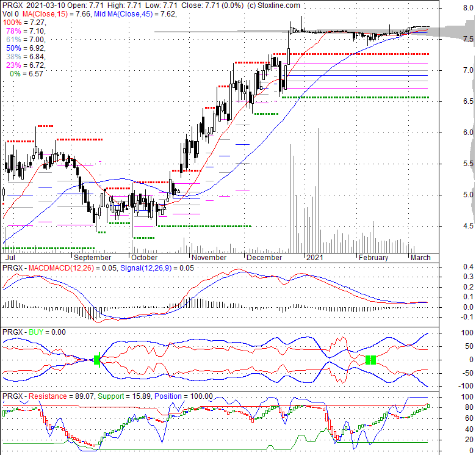Select the 'March' month axis label

420,258
